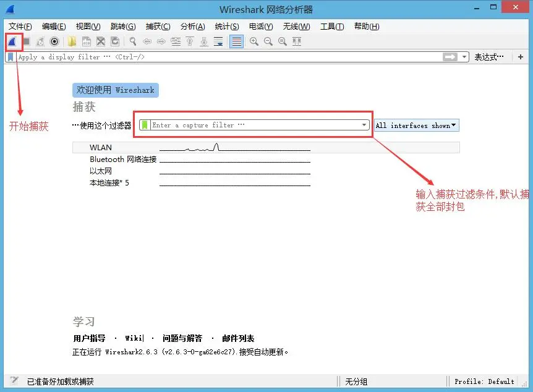Open the display filter bookmark icon
Screen dimensions: 533x392
click(x=11, y=57)
